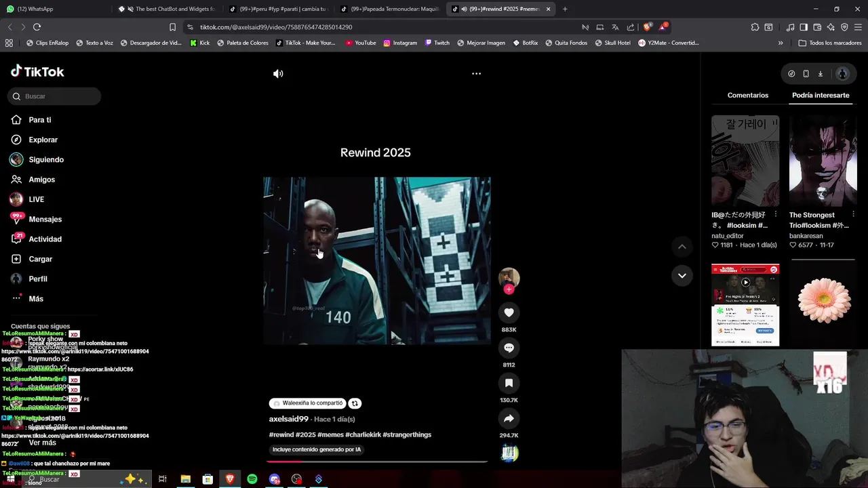Like the video with the heart icon

pos(509,312)
